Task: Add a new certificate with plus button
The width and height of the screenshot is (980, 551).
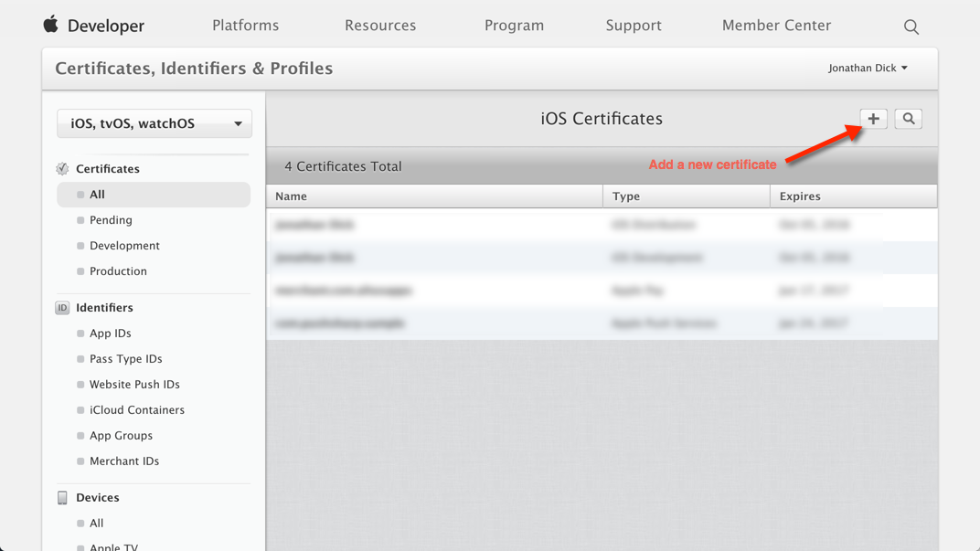Action: click(x=873, y=119)
